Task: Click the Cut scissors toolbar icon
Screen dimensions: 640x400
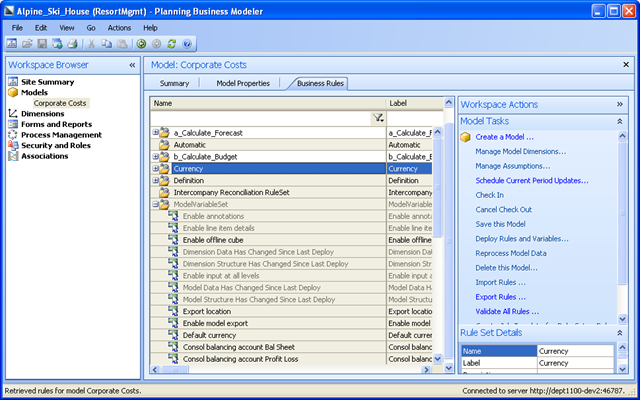Action: pyautogui.click(x=91, y=44)
